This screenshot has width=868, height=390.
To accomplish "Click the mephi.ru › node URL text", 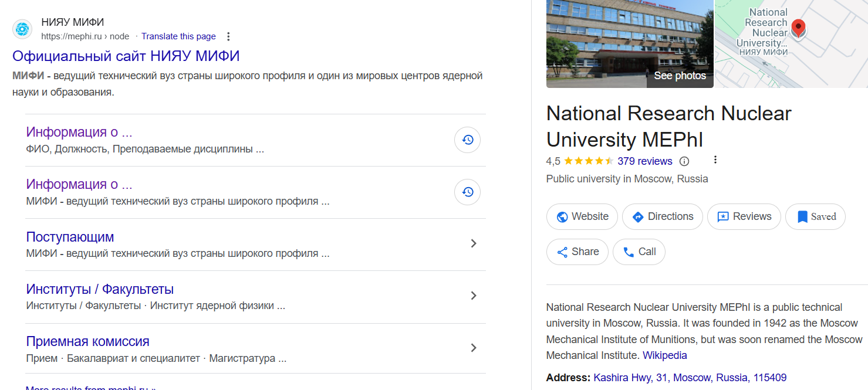I will (85, 36).
